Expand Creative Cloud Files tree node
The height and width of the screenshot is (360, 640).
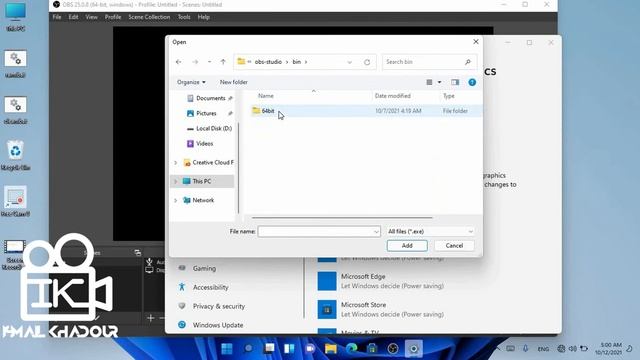tap(176, 162)
